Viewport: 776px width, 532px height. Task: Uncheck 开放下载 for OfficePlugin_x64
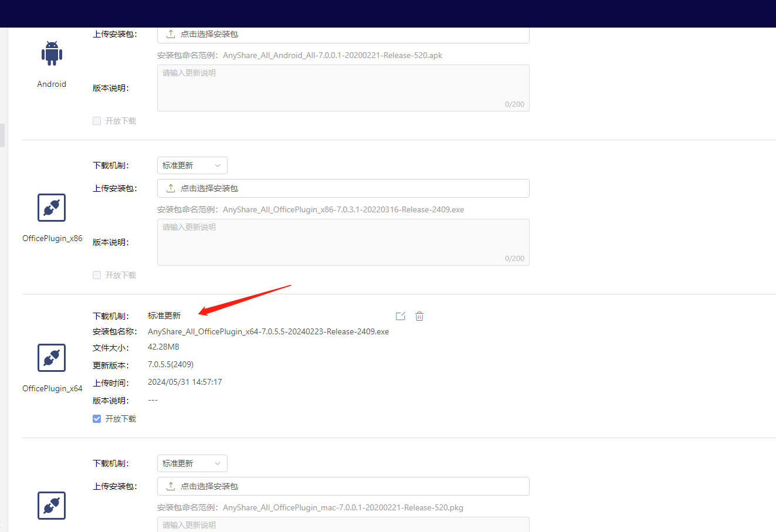(97, 419)
